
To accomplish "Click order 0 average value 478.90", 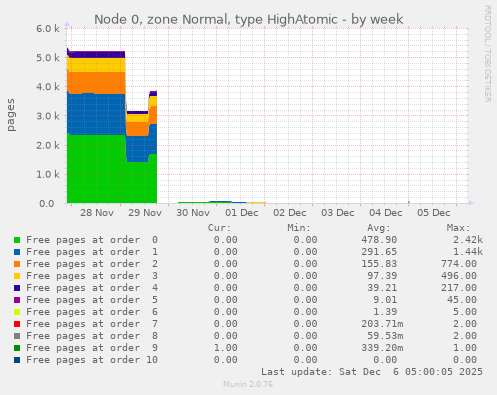I will tap(379, 240).
